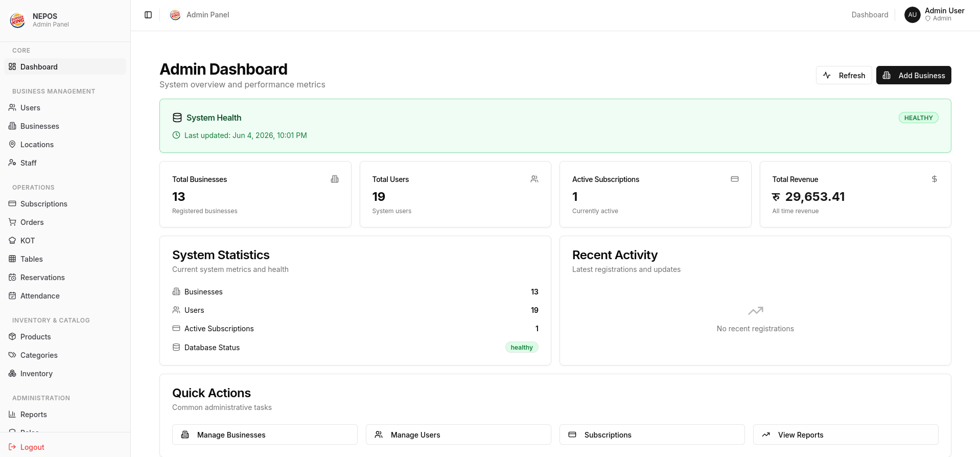Go to Attendance in the sidebar

coord(65,295)
